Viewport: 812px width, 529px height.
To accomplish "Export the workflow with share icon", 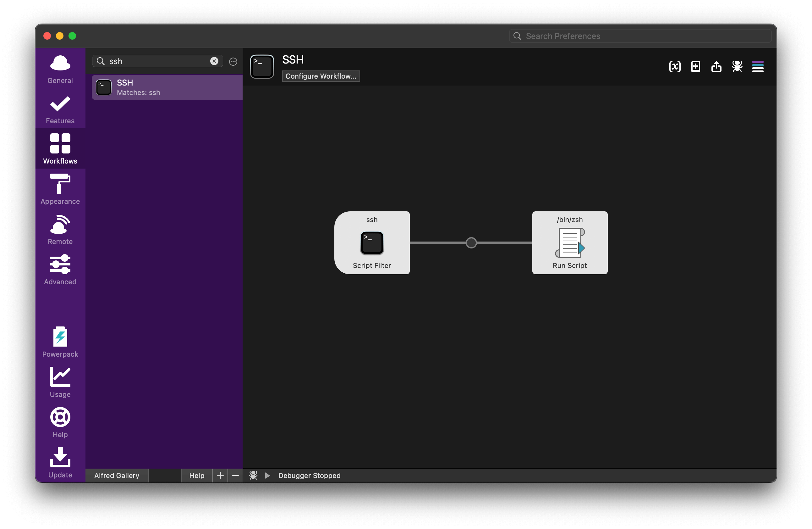I will point(716,67).
